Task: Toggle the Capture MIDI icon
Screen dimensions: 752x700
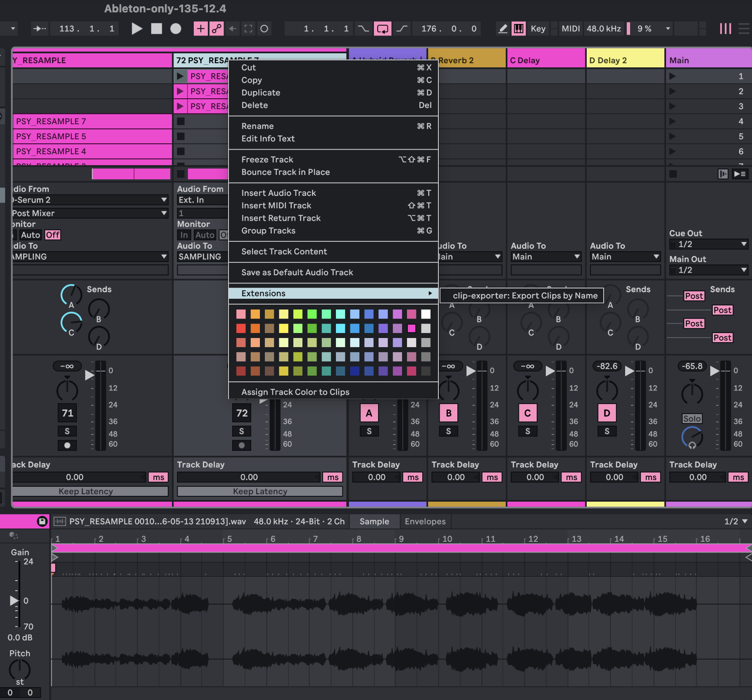Action: (x=248, y=29)
